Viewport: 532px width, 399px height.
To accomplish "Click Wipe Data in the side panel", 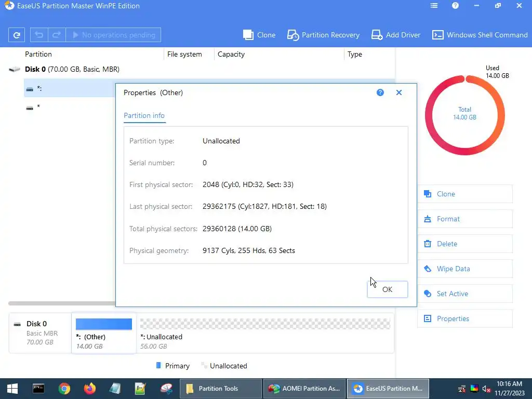I will pos(465,269).
